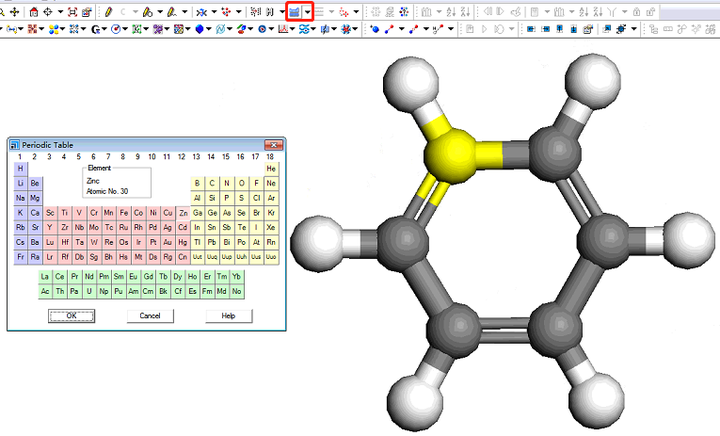Pick nitrogen (N) element cell

(x=227, y=183)
